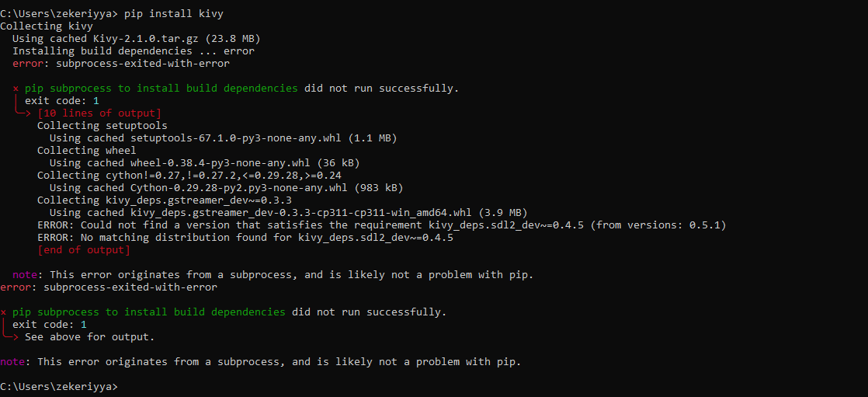Screen dimensions: 868x397
Task: Click the '(from versions: 0.5.1)' text
Action: coord(658,225)
